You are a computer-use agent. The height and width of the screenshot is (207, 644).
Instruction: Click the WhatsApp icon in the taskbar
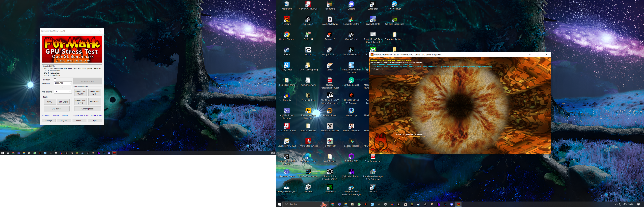pos(359,204)
